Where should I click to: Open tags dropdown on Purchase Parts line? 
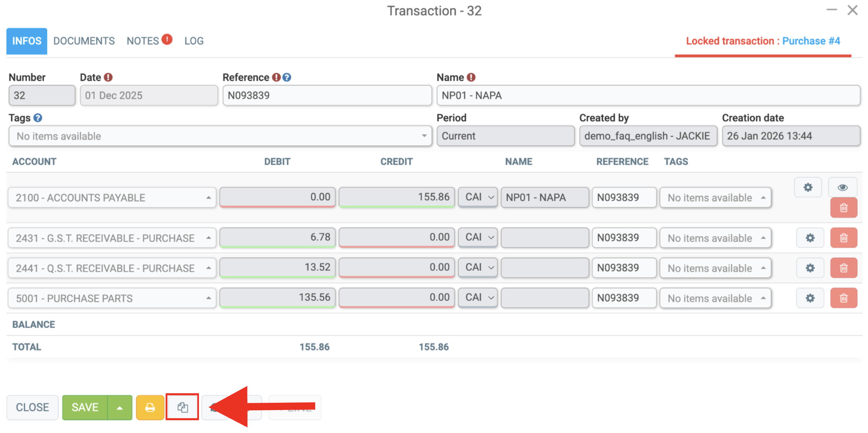click(715, 298)
